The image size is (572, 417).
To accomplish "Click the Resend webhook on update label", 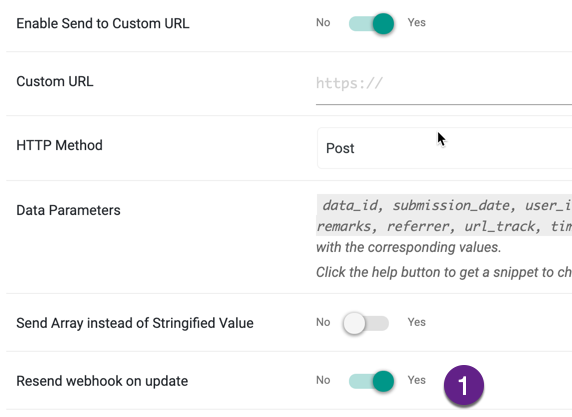I will (102, 381).
